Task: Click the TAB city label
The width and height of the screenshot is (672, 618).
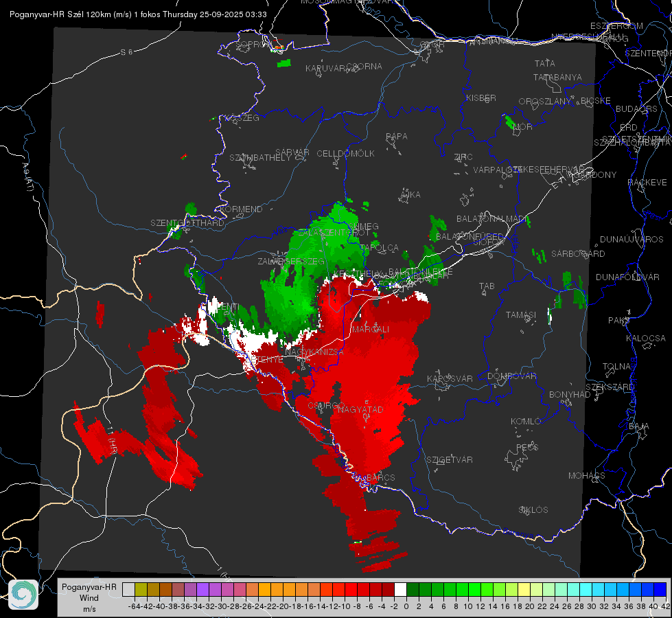Action: pos(487,286)
